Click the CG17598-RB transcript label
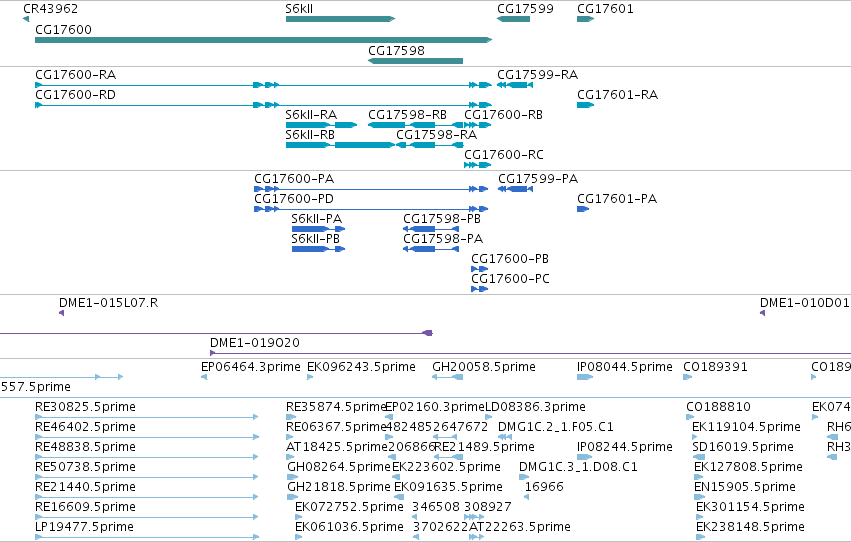The height and width of the screenshot is (542, 851). (x=408, y=115)
